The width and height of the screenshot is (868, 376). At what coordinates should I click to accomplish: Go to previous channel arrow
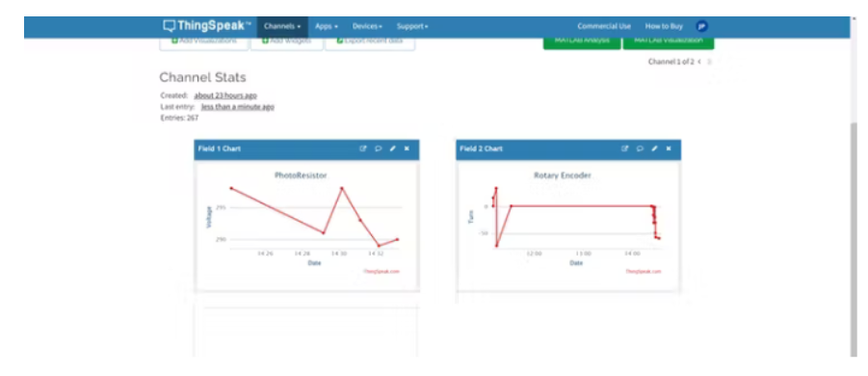point(699,62)
